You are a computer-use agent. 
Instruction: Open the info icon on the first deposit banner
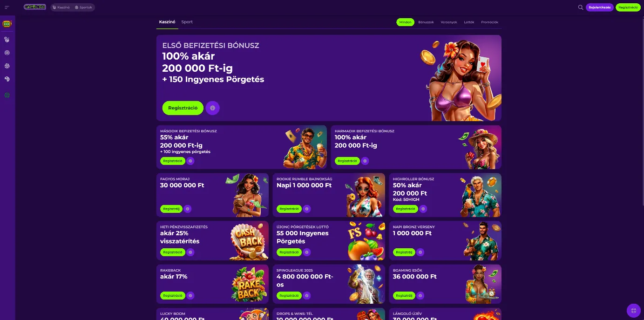point(212,108)
